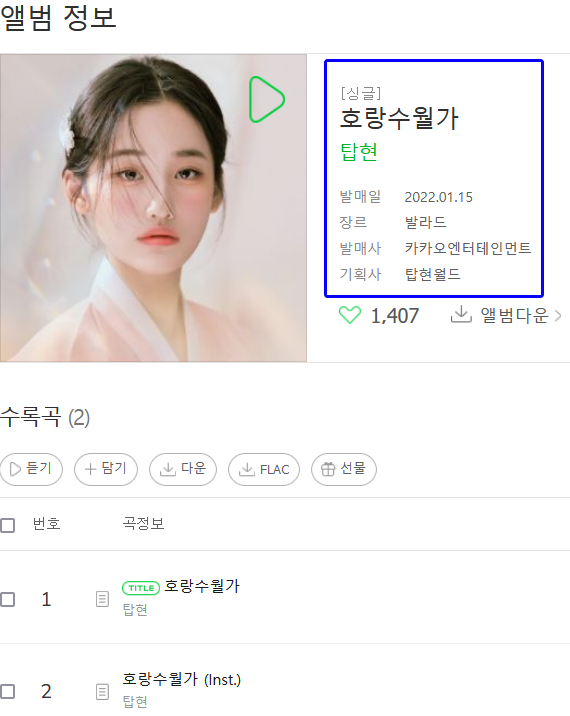
Task: Check the box for track 2
Action: (7, 691)
